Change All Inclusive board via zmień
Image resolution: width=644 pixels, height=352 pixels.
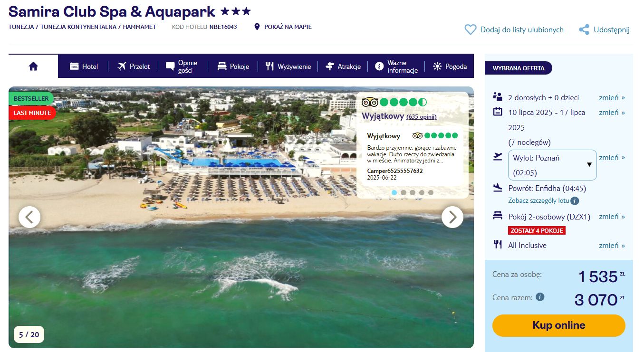pos(612,245)
